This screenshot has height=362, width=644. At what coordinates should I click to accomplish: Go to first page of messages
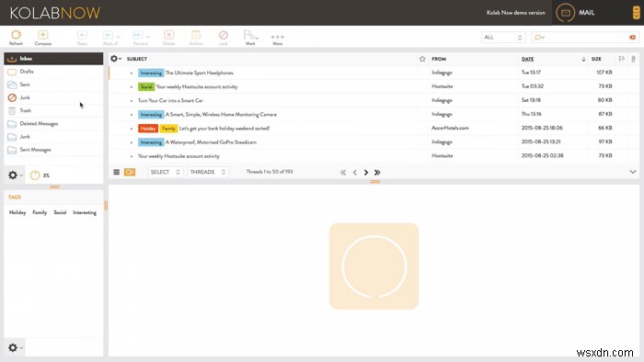point(343,173)
